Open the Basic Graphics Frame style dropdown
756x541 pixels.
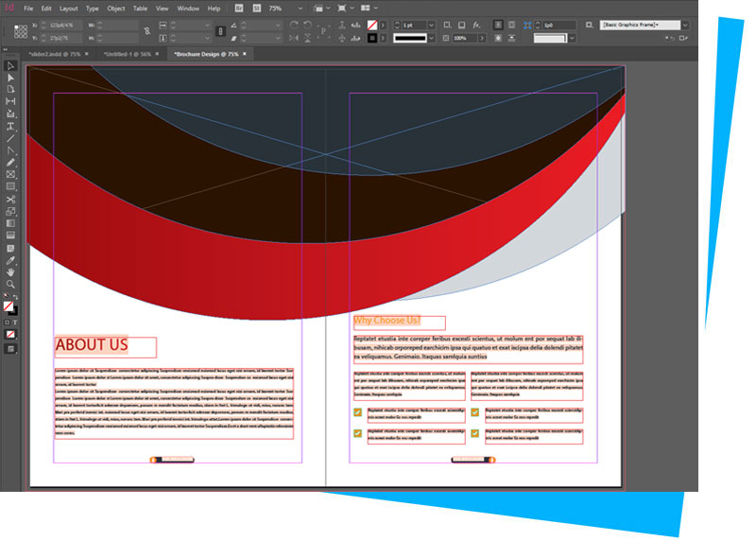[685, 25]
